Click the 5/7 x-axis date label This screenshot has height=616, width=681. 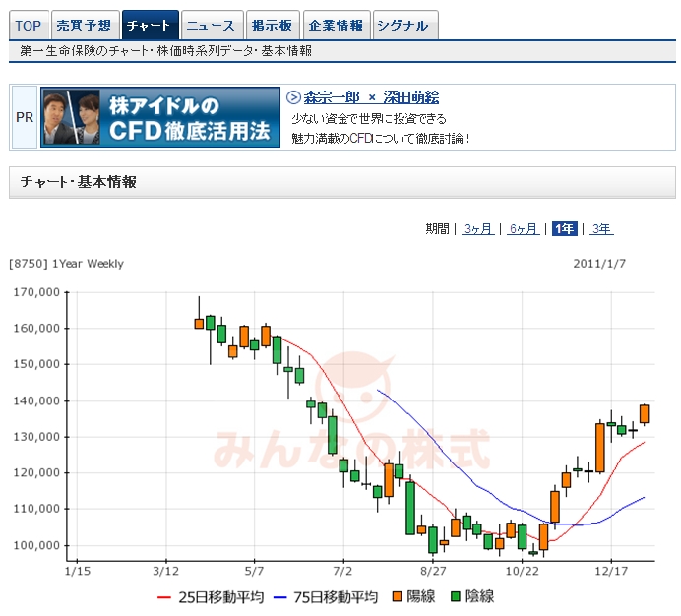coord(255,571)
